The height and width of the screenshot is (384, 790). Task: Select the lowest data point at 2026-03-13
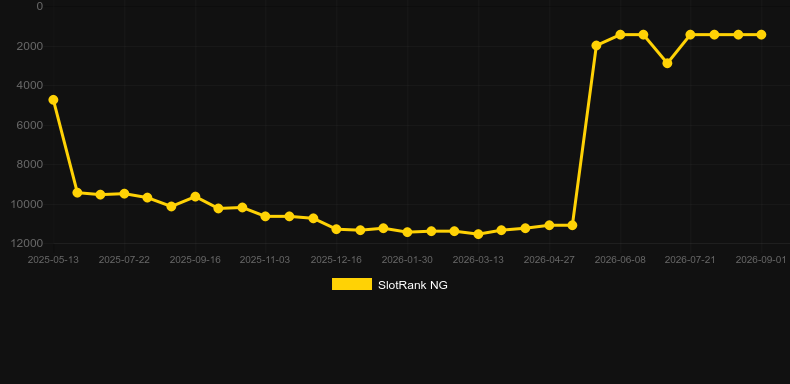point(478,234)
